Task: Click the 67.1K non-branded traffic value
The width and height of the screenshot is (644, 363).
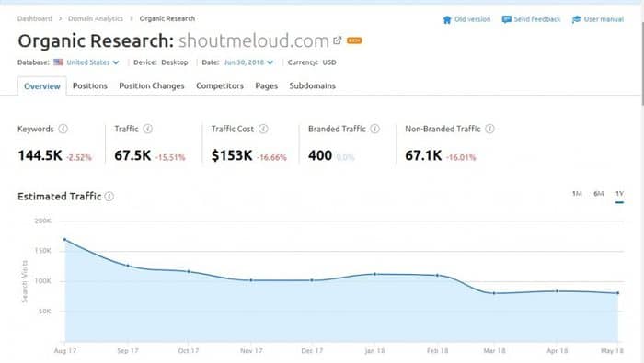Action: point(423,156)
